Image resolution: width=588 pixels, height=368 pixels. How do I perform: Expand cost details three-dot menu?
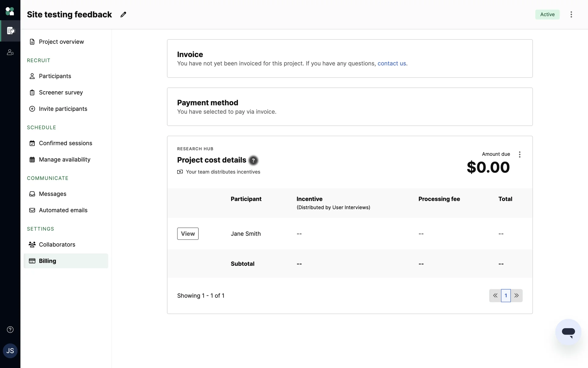[x=520, y=155]
